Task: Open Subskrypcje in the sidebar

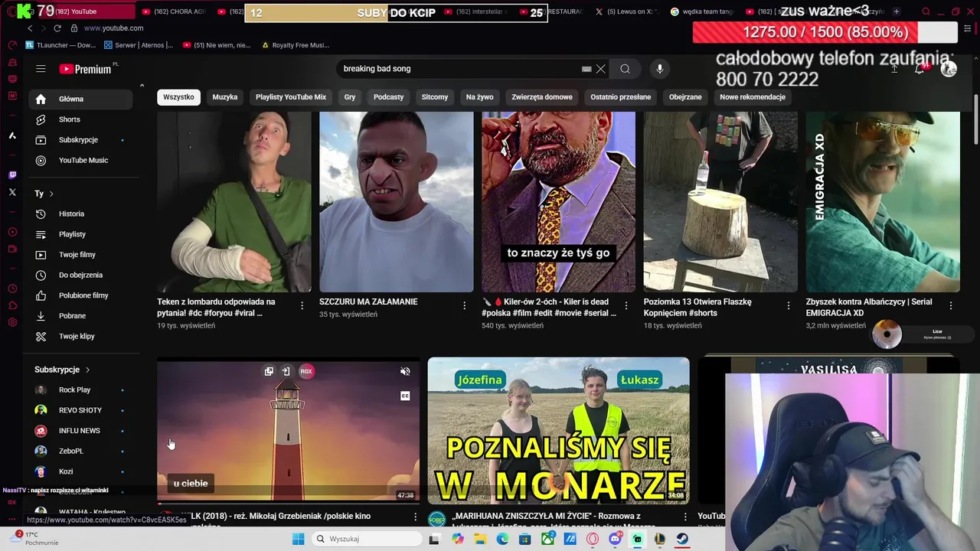Action: (80, 140)
